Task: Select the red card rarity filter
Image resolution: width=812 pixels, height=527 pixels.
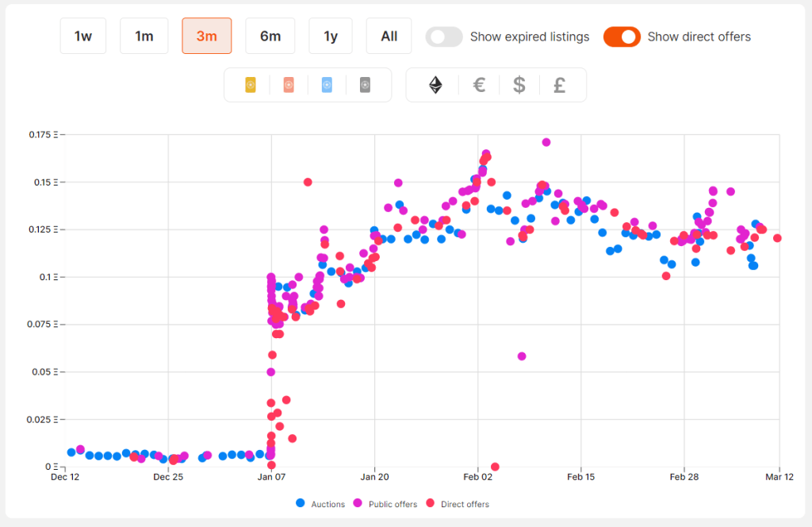Action: tap(289, 85)
